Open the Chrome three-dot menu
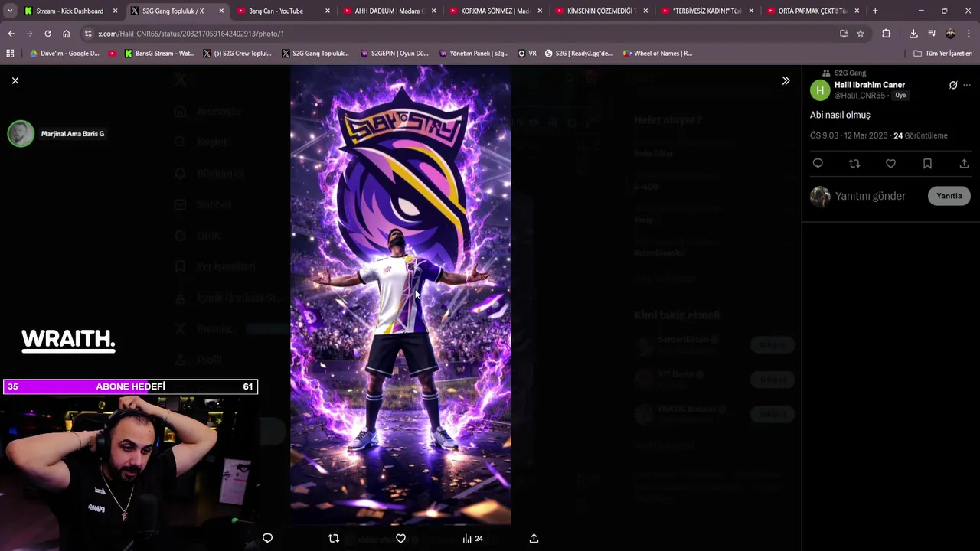 point(969,34)
